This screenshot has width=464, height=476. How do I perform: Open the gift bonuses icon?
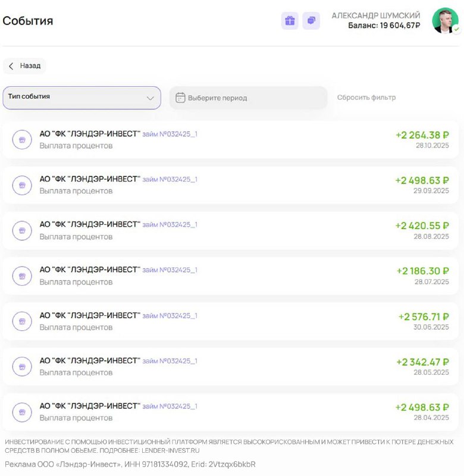point(290,21)
